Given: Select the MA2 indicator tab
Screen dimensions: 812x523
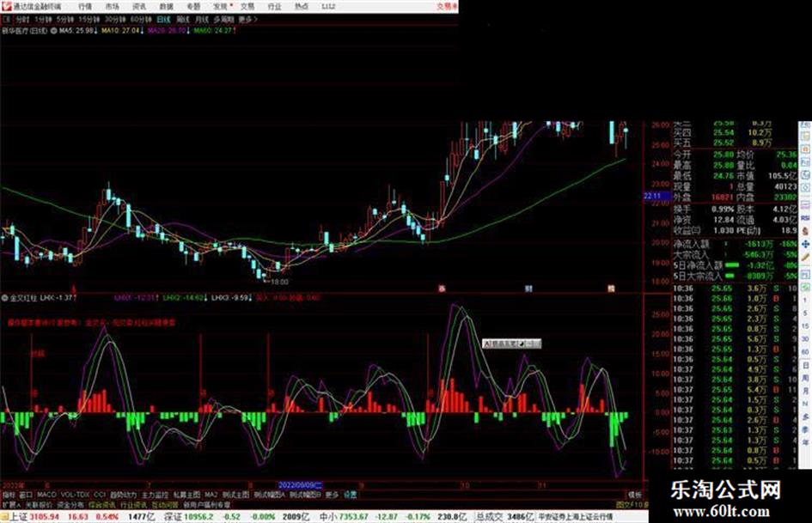Looking at the screenshot, I should [x=211, y=495].
